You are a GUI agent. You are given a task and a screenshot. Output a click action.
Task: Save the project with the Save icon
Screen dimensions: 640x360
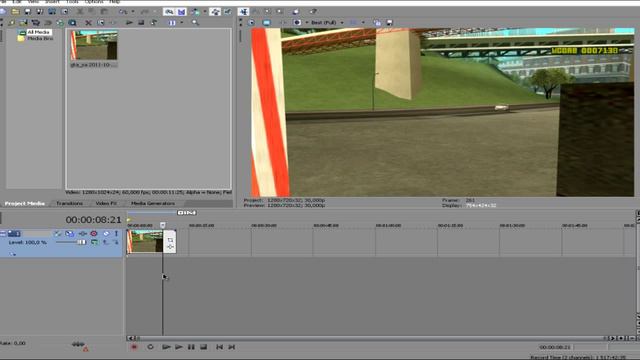pyautogui.click(x=27, y=11)
